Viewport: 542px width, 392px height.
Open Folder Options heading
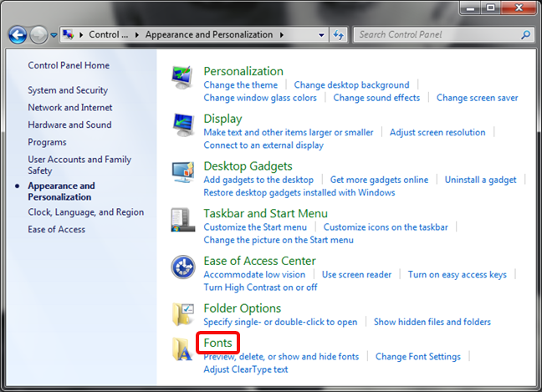(243, 308)
